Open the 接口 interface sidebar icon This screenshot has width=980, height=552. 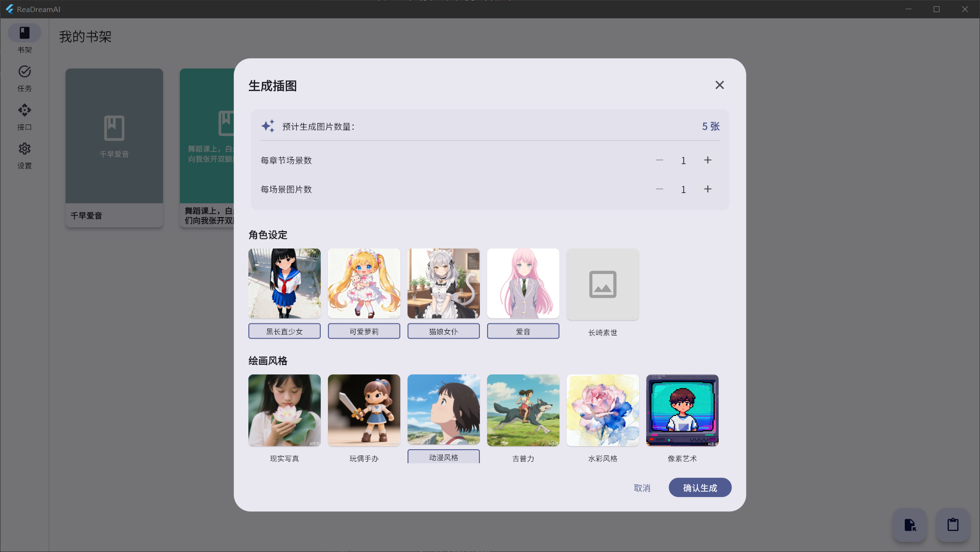coord(24,110)
